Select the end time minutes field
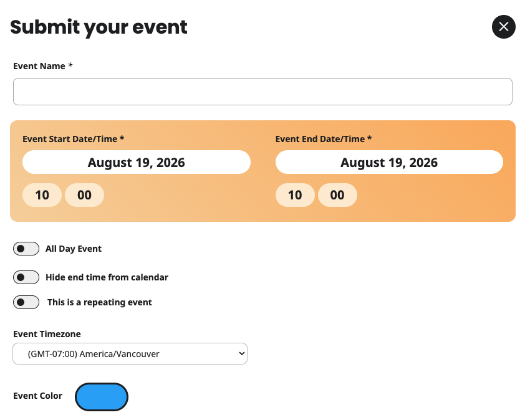 (337, 195)
